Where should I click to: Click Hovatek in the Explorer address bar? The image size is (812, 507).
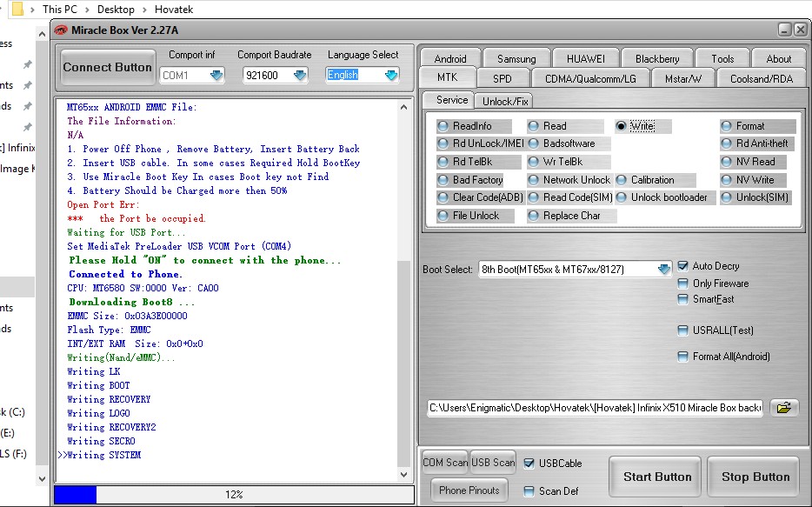click(174, 10)
